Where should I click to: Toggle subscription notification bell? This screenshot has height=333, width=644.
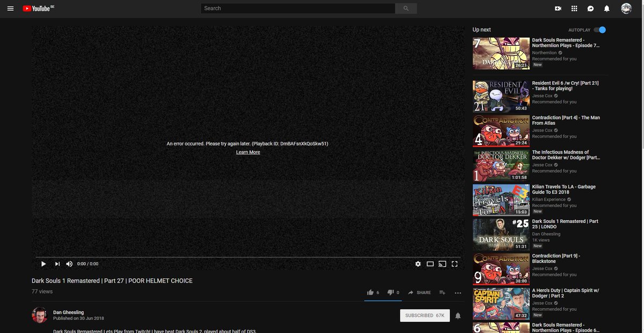tap(458, 316)
